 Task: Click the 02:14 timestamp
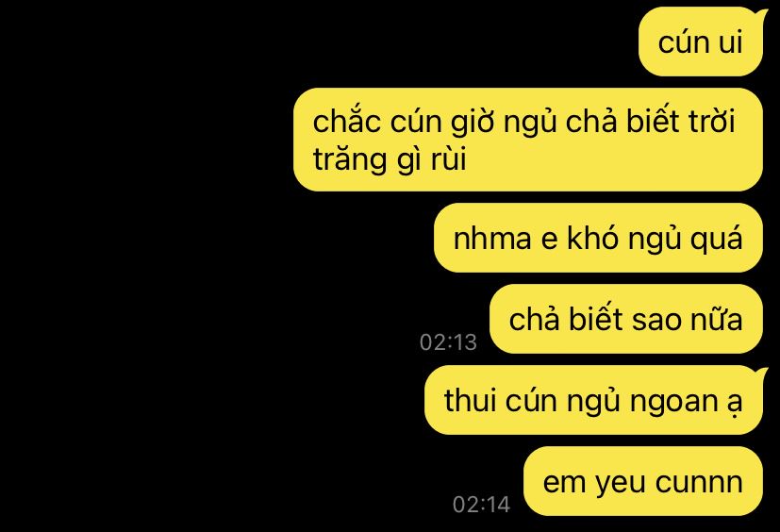click(481, 504)
